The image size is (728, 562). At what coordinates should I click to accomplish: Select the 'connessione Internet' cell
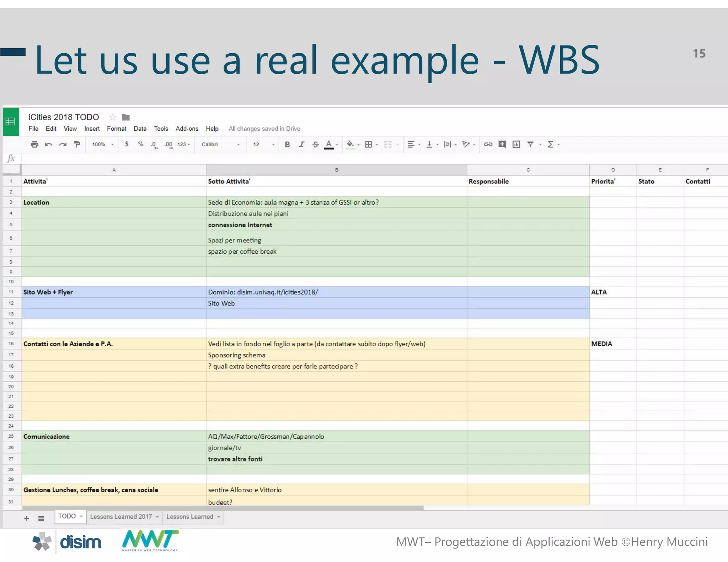click(337, 225)
